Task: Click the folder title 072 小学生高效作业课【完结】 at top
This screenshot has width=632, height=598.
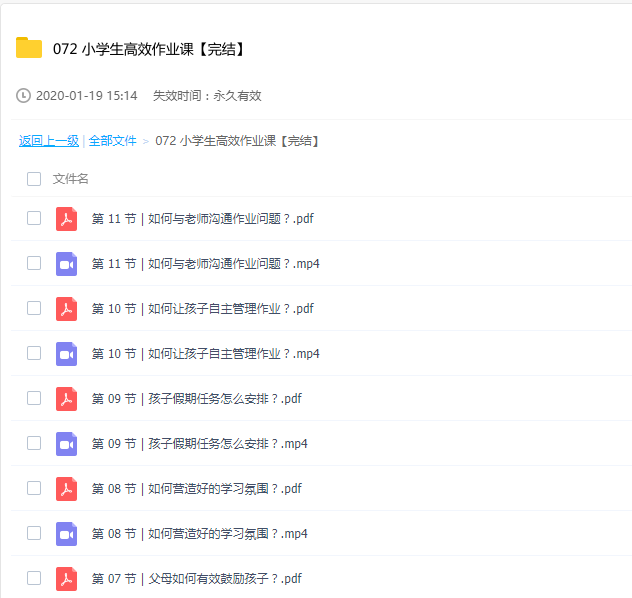Action: [x=149, y=49]
